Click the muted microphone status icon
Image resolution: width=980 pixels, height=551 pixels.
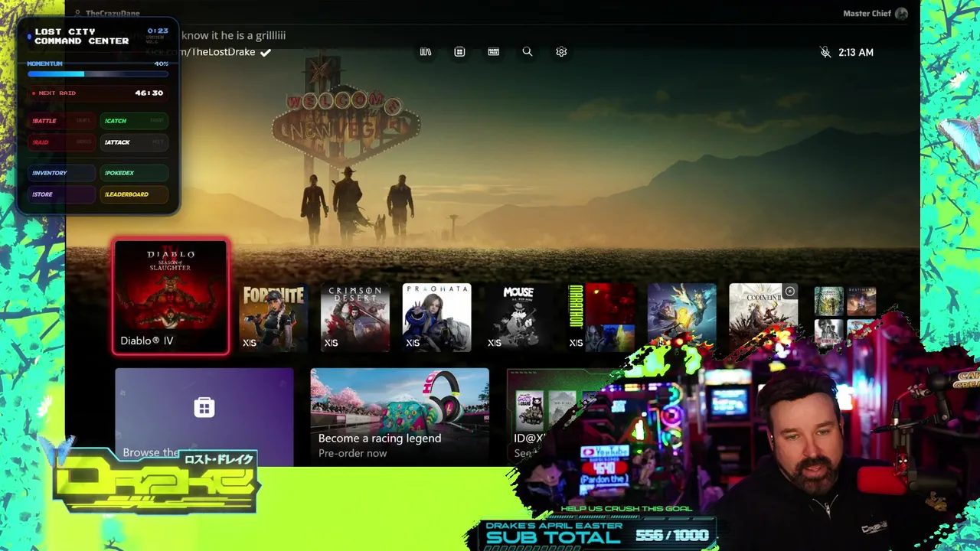point(825,52)
